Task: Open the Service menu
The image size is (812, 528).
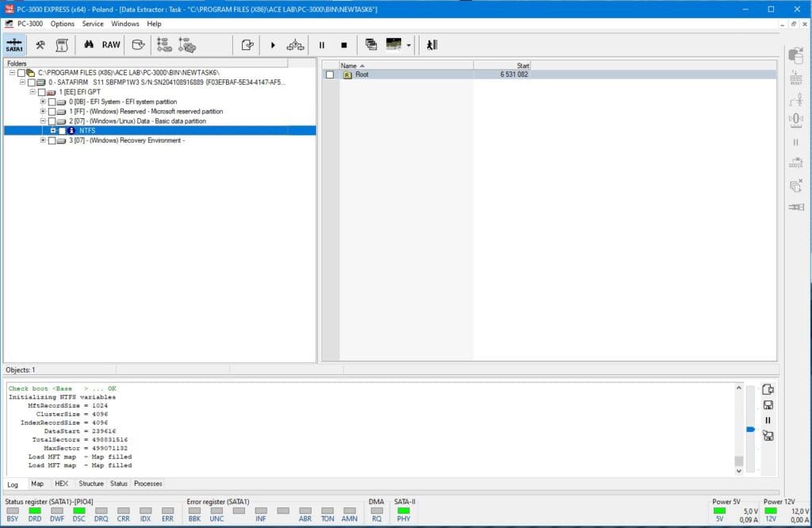Action: (93, 24)
